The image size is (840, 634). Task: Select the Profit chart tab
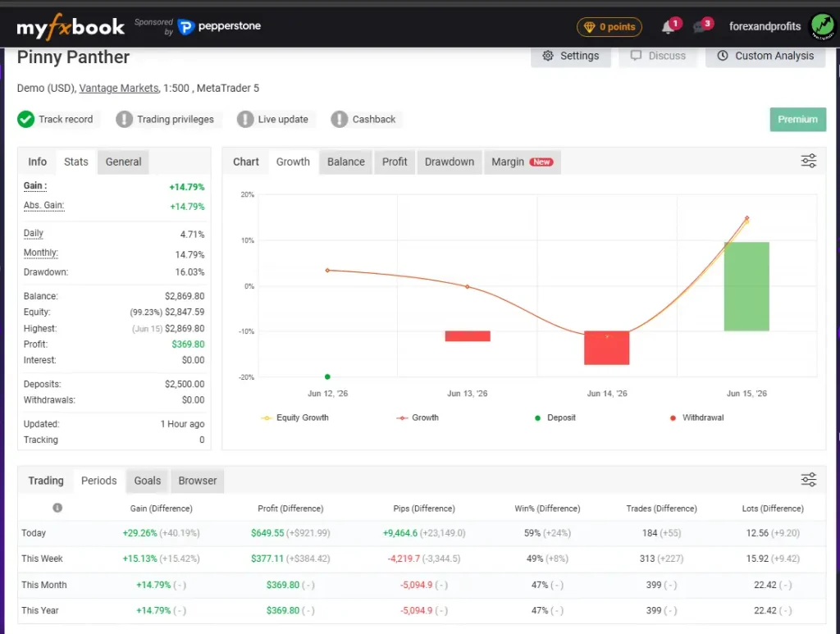pyautogui.click(x=395, y=162)
